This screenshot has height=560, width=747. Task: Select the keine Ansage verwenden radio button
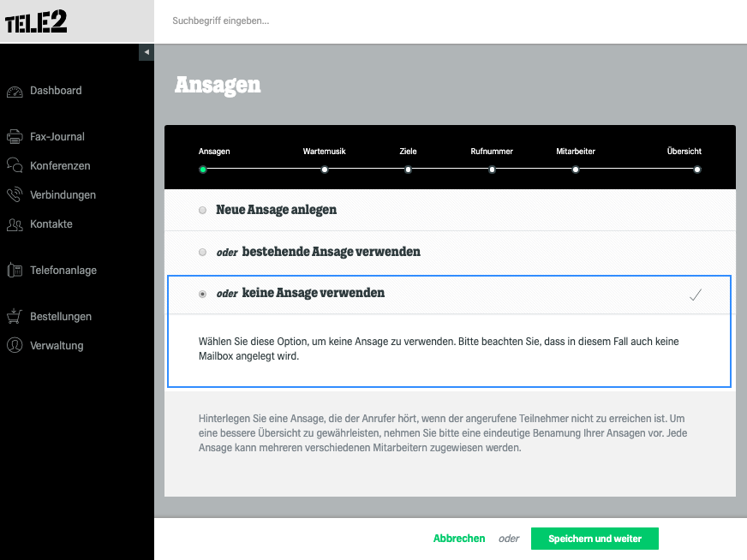click(202, 294)
